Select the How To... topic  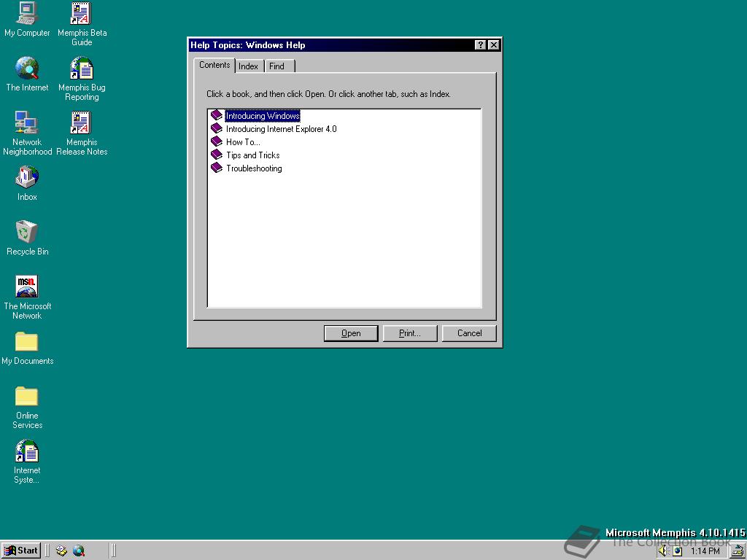243,142
